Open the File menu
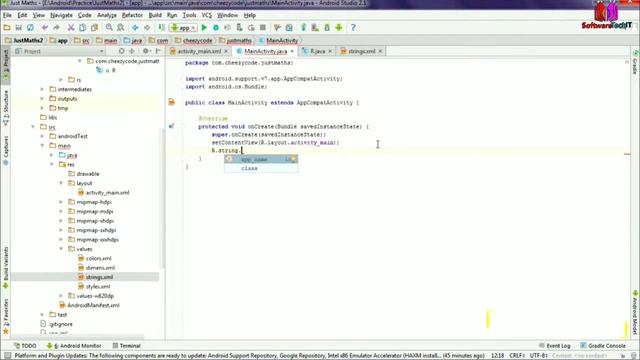The image size is (640, 360). [x=7, y=15]
